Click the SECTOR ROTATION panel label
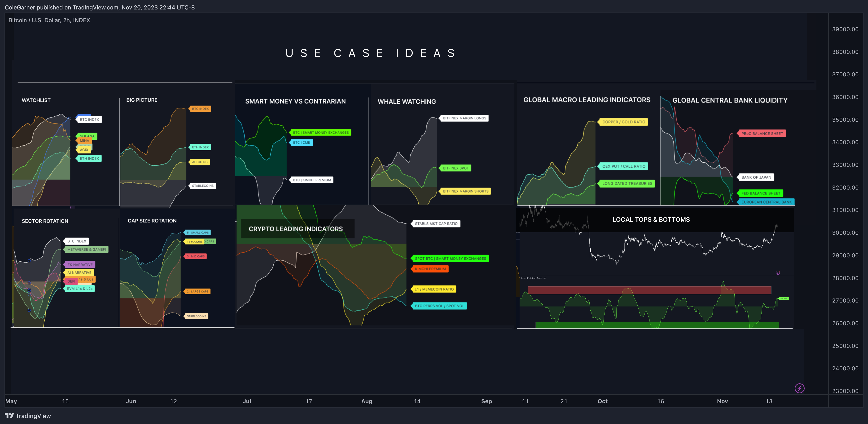Viewport: 868px width, 424px height. [x=45, y=221]
